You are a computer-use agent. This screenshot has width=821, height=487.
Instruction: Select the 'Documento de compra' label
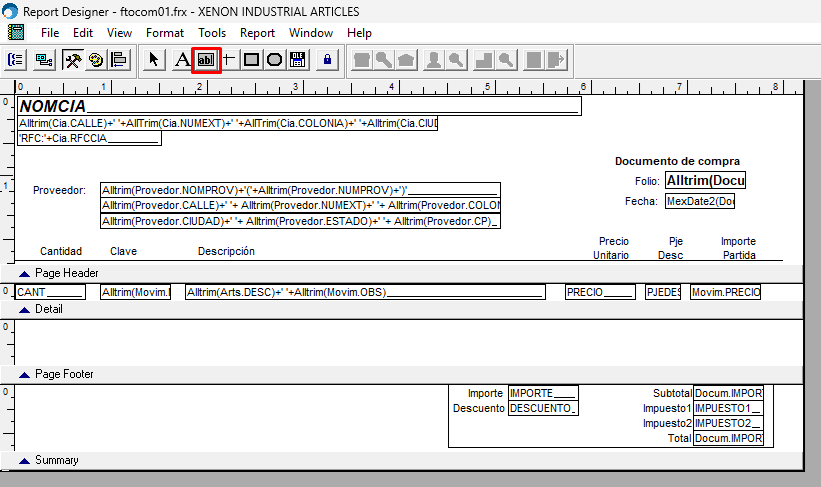[677, 161]
